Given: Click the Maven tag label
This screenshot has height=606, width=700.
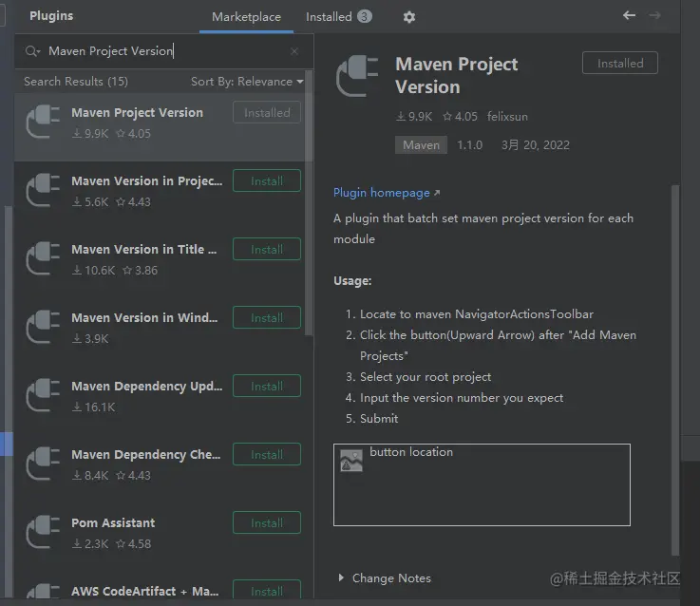Looking at the screenshot, I should [421, 145].
